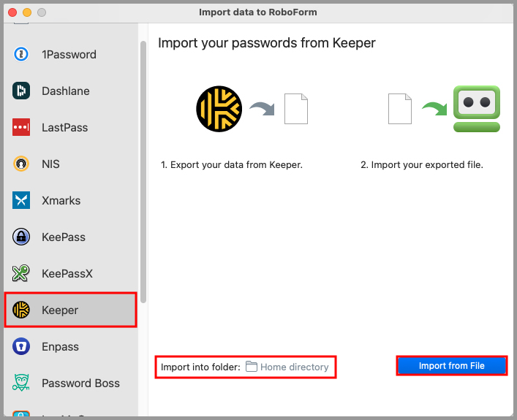
Task: Click the KeePass padlock icon
Action: pos(21,237)
